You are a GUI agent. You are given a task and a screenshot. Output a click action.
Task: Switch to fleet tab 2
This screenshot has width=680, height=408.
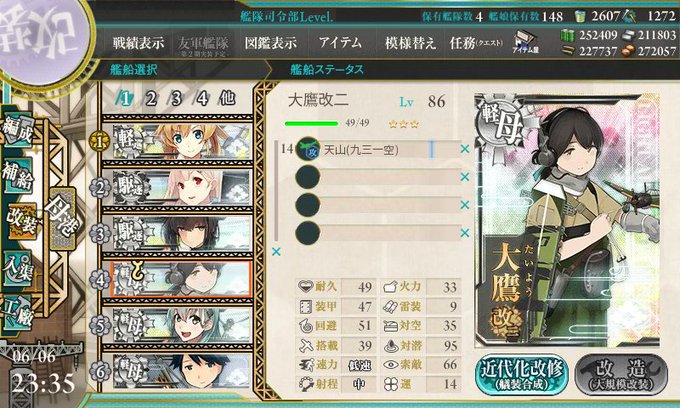(x=150, y=99)
